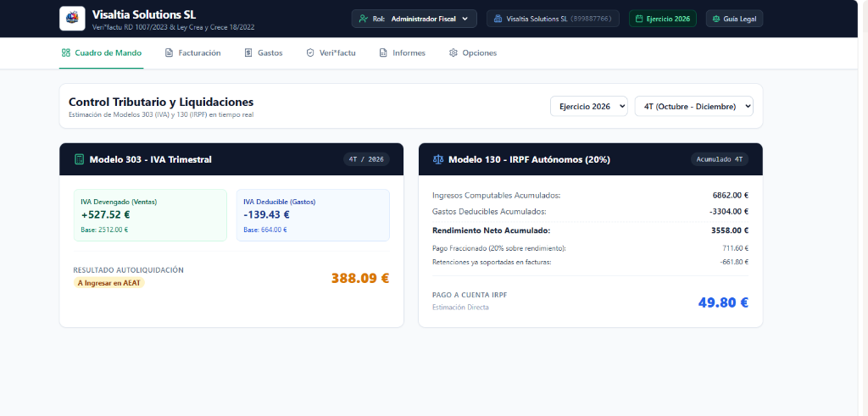Click the Modelo 130 - IRPF Autónomos (20%) title
Screen dimensions: 868x416
[529, 159]
